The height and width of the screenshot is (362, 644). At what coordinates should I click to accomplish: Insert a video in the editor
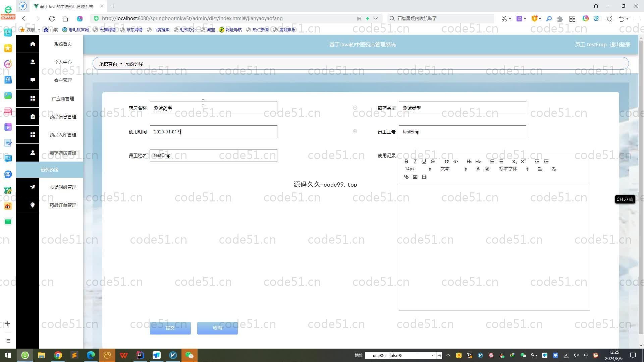[424, 177]
